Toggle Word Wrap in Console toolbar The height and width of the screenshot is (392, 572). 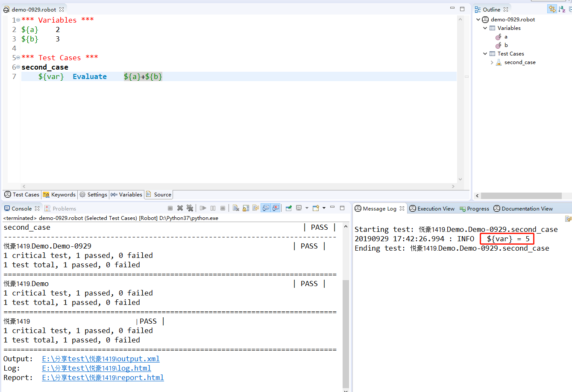255,208
